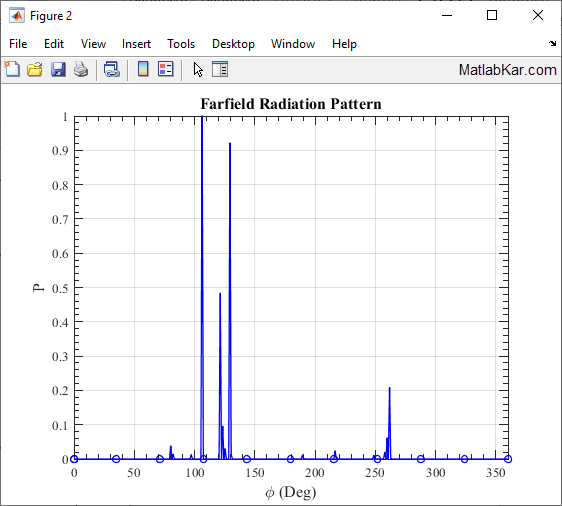Click the MatlabKar.com text in toolbar
Viewport: 562px width, 506px height.
click(x=508, y=70)
